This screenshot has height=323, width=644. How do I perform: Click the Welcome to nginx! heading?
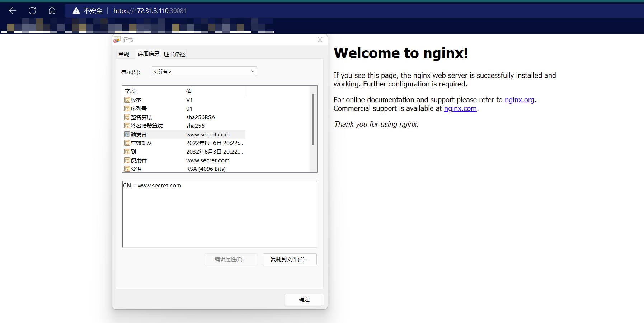[x=401, y=53]
